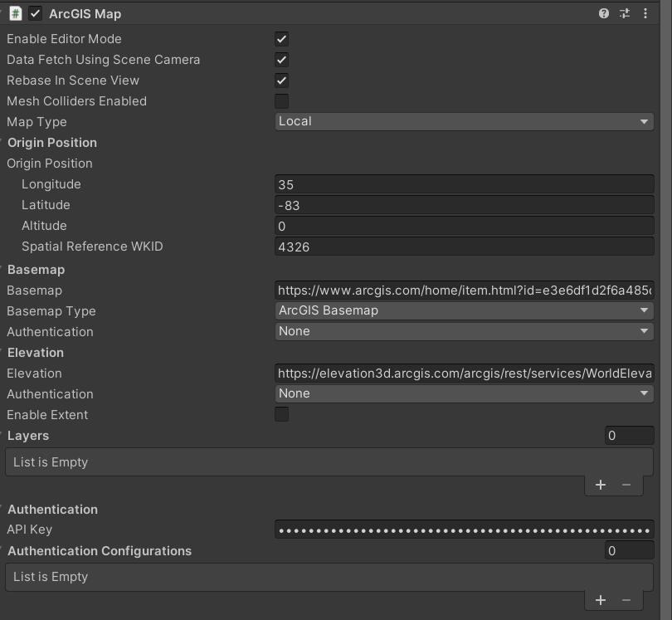
Task: Click the ArcGIS Map script icon
Action: click(16, 14)
